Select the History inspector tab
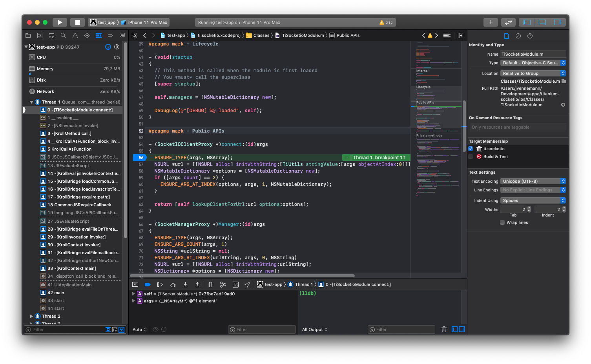591x364 pixels. point(518,36)
